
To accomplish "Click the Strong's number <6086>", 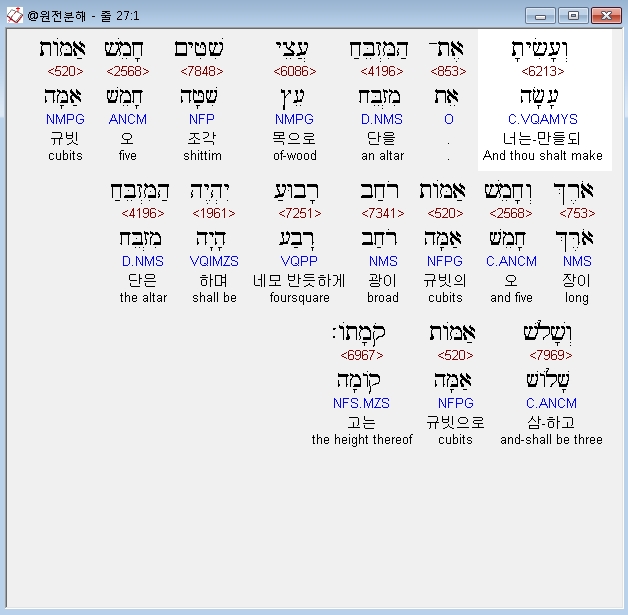I will coord(295,71).
